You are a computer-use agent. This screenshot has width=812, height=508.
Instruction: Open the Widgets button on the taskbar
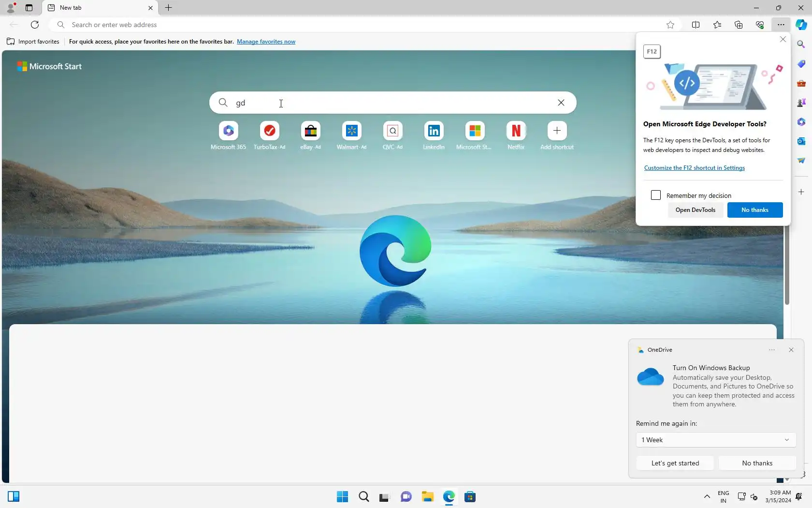(14, 496)
